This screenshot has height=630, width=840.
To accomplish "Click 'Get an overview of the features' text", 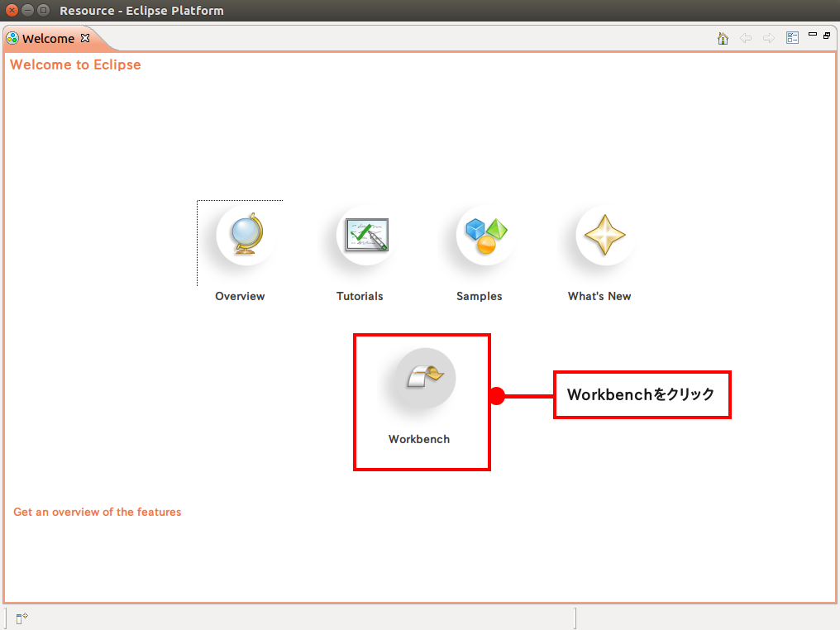I will point(98,512).
